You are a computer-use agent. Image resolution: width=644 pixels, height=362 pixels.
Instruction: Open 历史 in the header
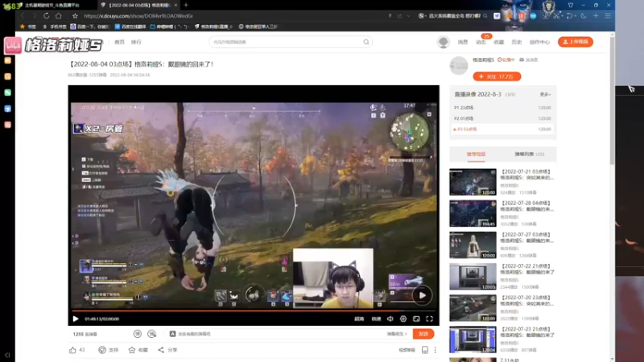(x=516, y=42)
